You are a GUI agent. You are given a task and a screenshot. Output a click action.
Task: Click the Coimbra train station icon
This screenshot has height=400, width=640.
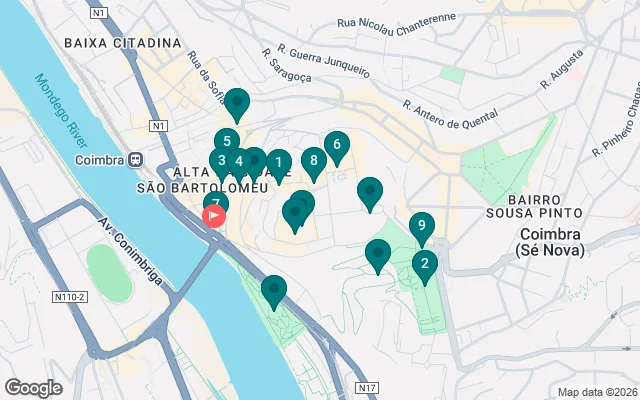(x=135, y=160)
